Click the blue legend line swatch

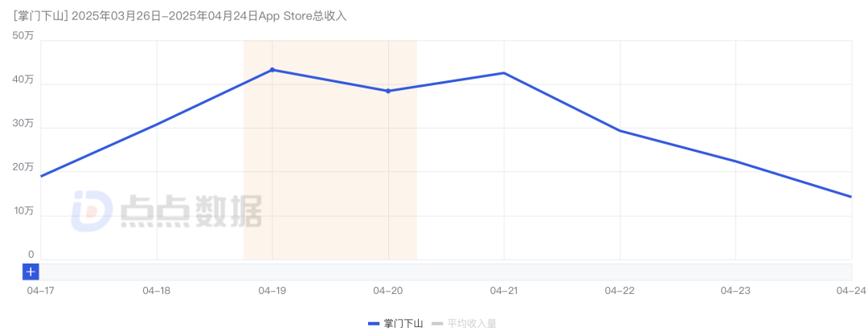[374, 323]
